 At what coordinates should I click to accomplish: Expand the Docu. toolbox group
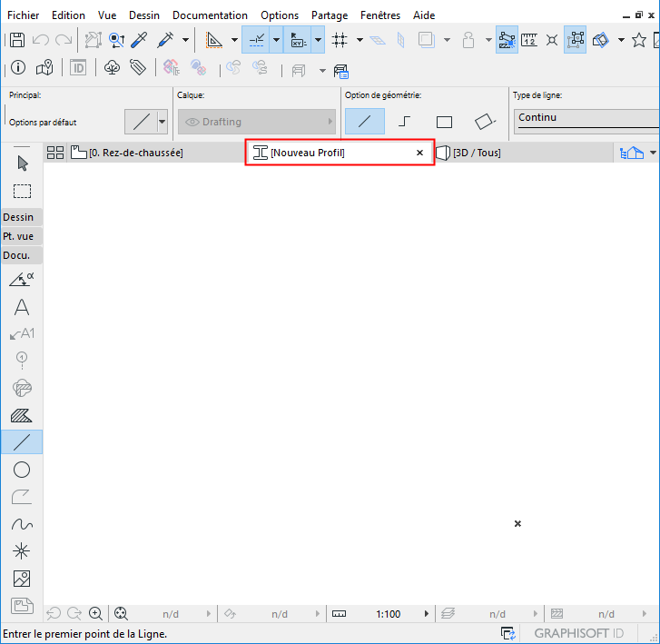click(22, 255)
